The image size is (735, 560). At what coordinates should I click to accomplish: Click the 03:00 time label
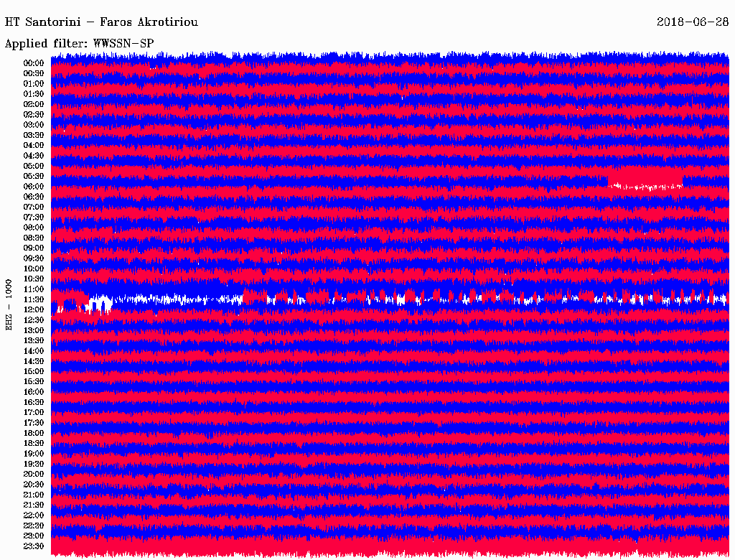pos(33,125)
